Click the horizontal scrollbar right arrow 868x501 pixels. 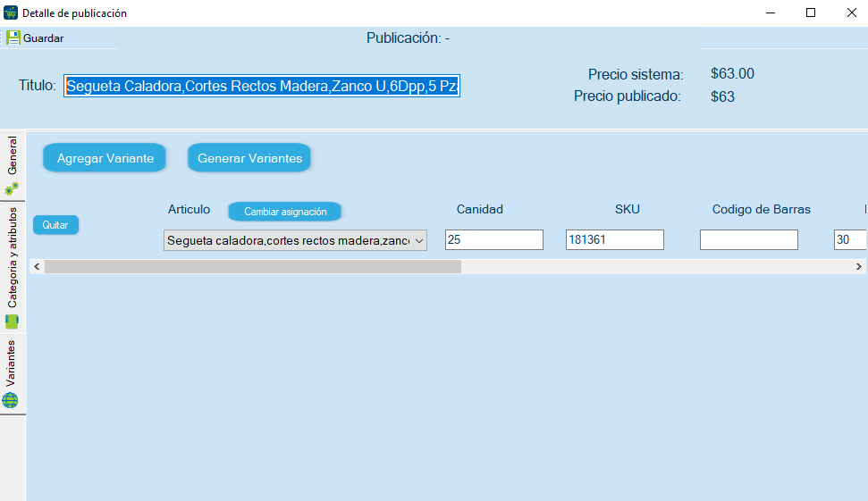(858, 266)
